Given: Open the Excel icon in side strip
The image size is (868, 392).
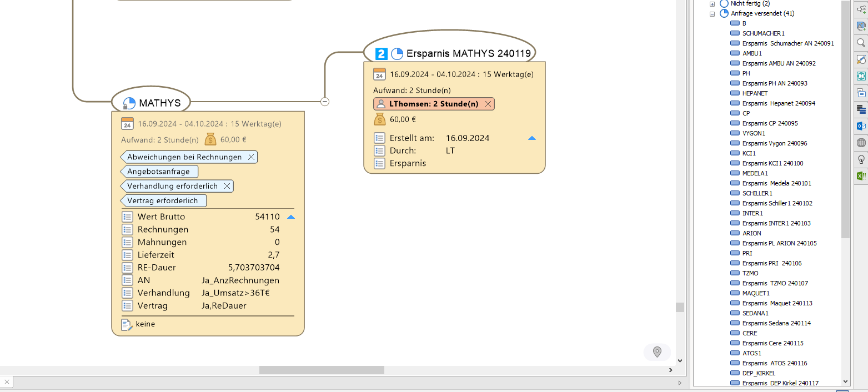Looking at the screenshot, I should (861, 176).
